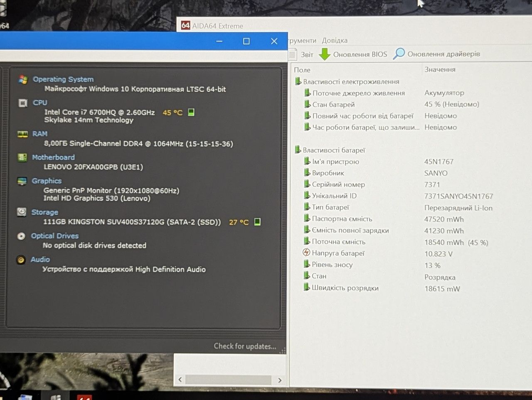Select the Властивості електроживлення group row
Screen dimensions: 532x400
click(x=351, y=82)
